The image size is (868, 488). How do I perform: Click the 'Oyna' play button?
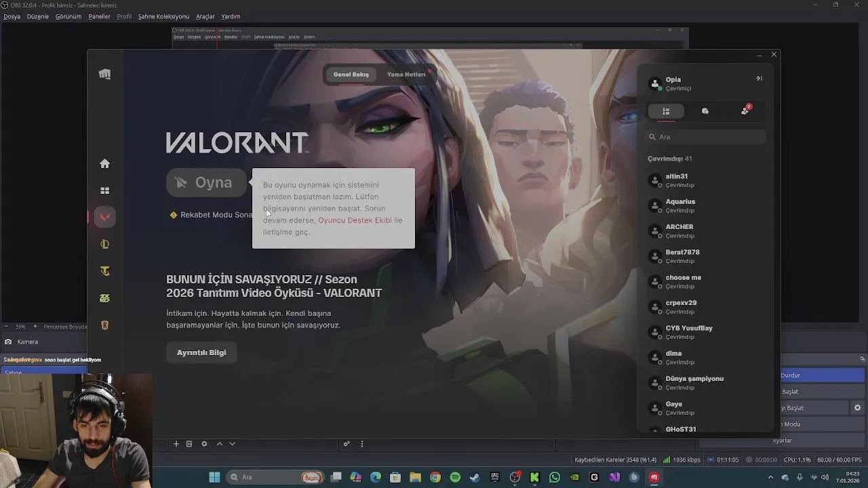206,182
